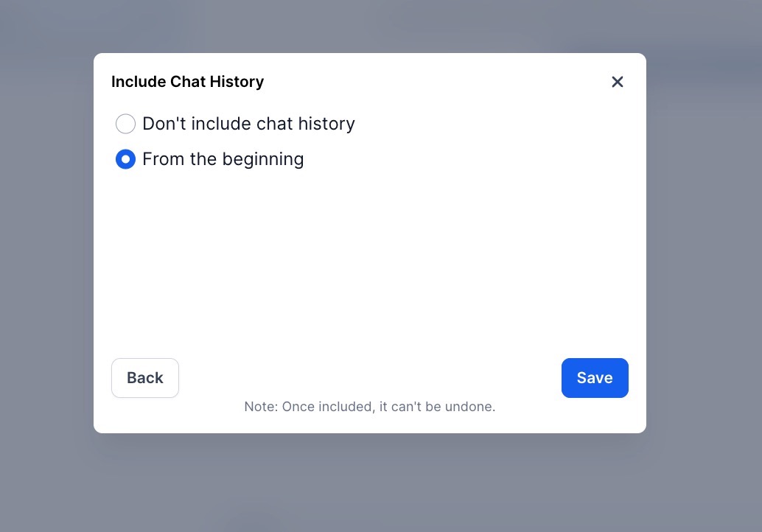Click the white outlined Back button
Screen dimensions: 762x532
tap(145, 378)
